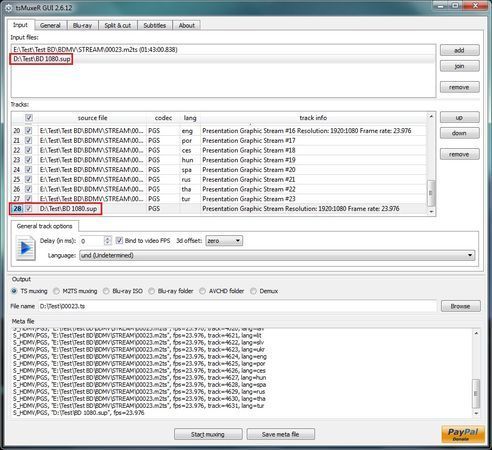This screenshot has width=492, height=450.
Task: Click the tsMuxeR gear icon in title bar
Action: point(9,8)
